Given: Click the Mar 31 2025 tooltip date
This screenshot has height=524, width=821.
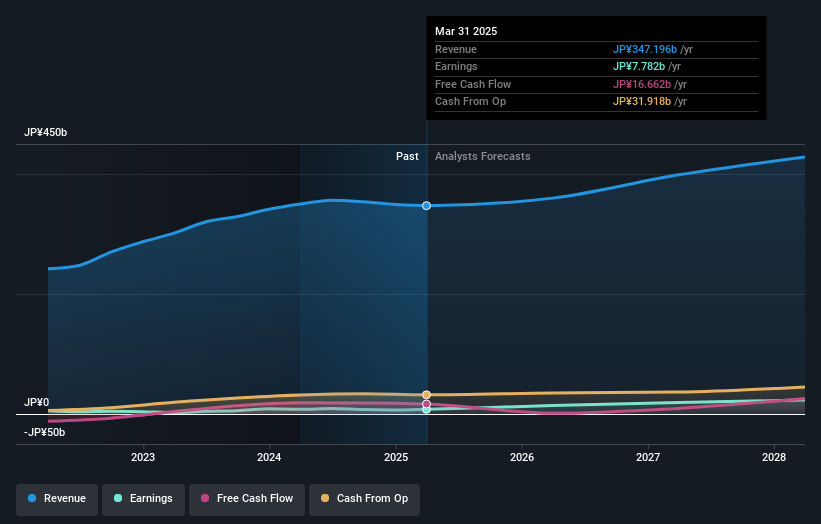Looking at the screenshot, I should [x=466, y=31].
